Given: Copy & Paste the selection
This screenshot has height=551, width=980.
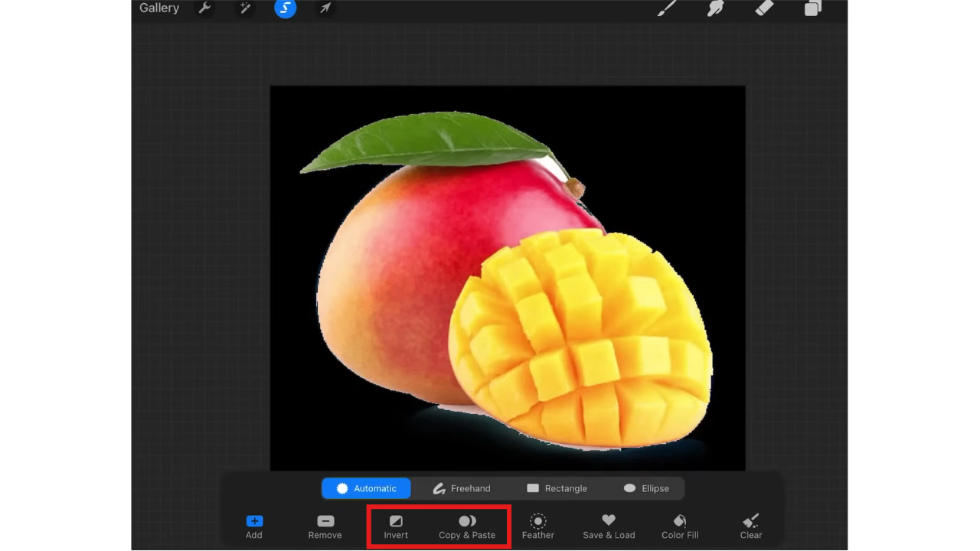Looking at the screenshot, I should click(x=467, y=527).
